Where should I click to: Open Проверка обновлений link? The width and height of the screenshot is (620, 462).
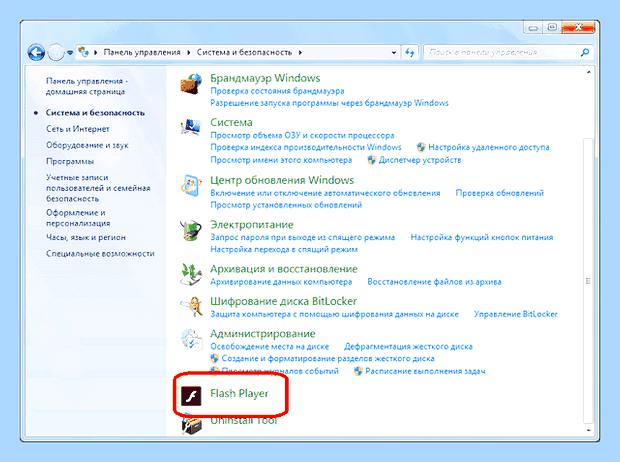tap(499, 193)
